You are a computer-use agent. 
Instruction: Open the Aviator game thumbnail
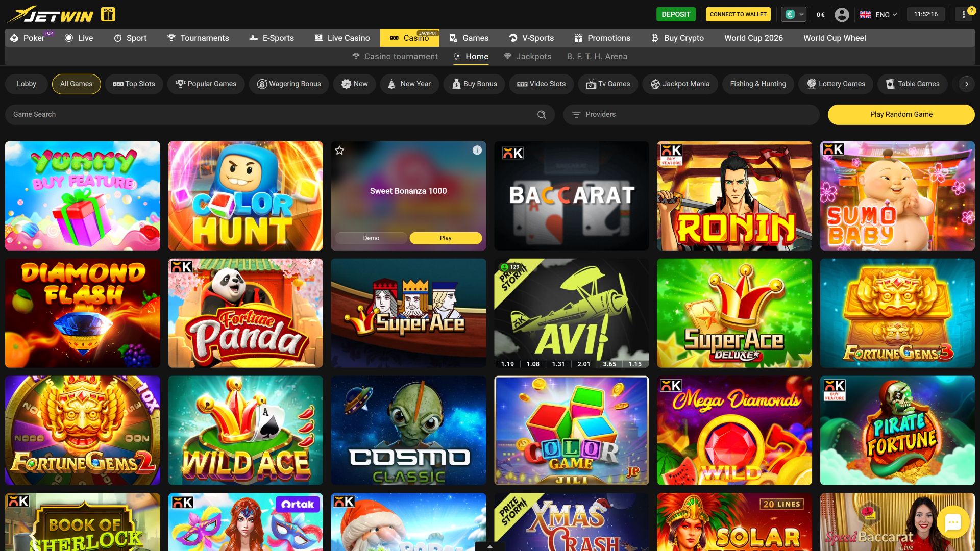571,313
